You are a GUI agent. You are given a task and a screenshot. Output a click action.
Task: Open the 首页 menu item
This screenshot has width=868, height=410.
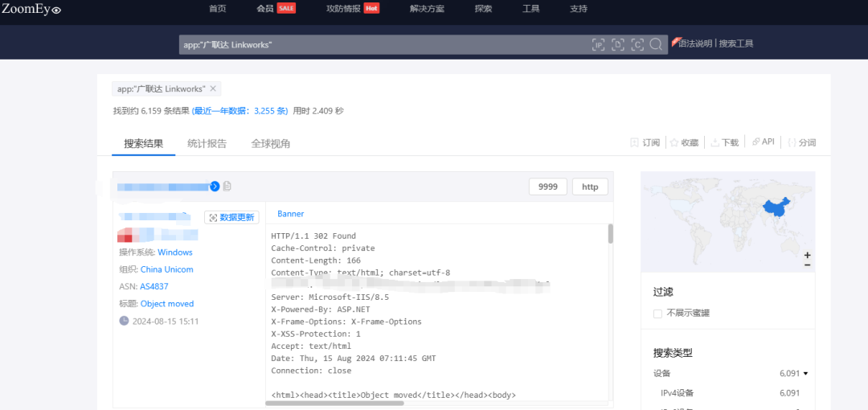(218, 9)
